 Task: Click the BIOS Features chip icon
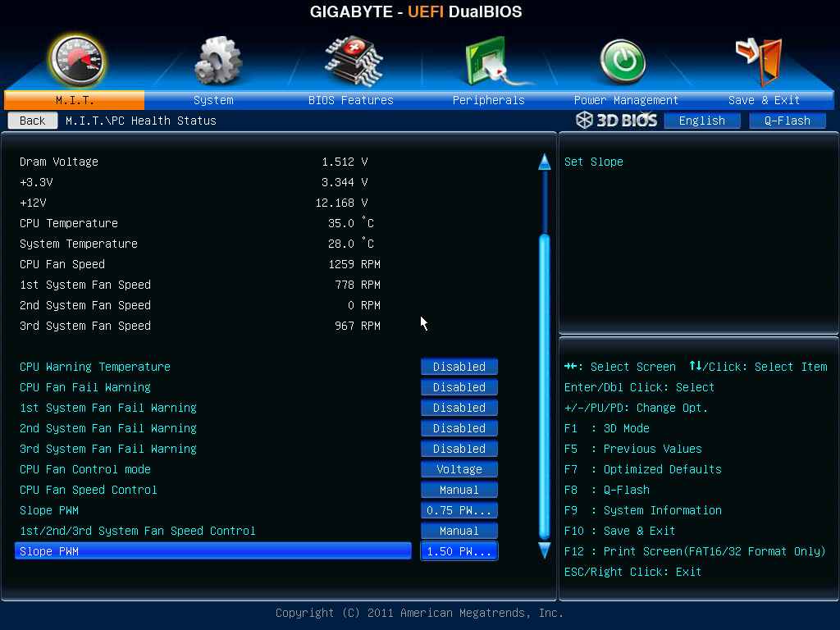tap(354, 61)
